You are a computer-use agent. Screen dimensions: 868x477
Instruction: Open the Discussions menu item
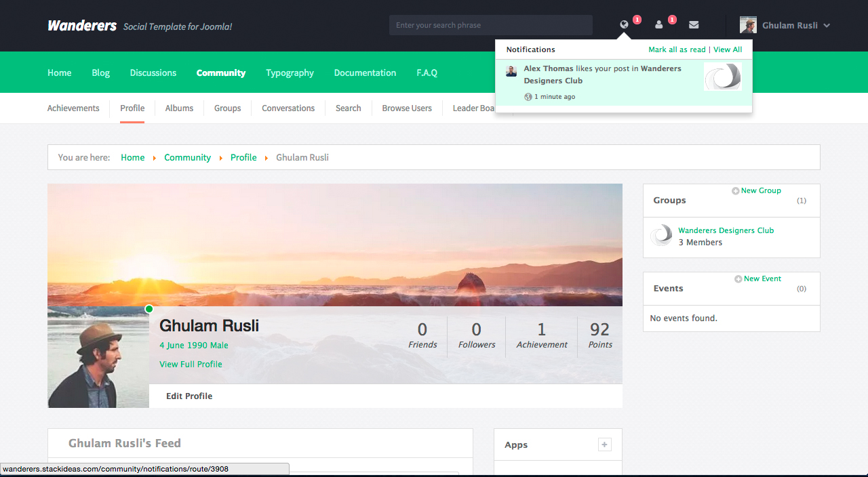click(153, 72)
